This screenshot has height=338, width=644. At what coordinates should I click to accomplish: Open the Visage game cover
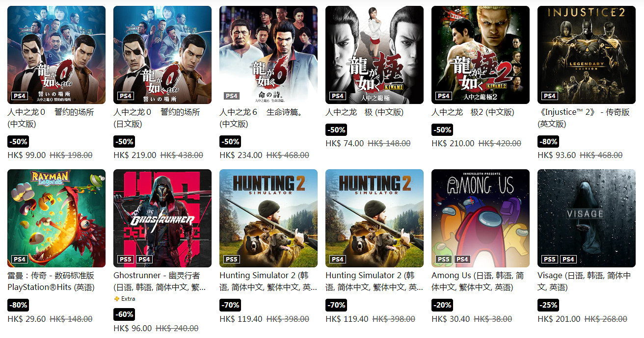587,218
